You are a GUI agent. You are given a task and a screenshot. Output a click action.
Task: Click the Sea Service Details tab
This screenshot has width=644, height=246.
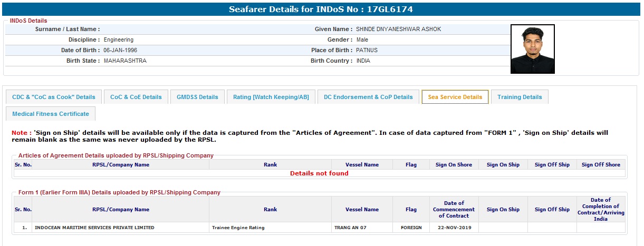(x=455, y=97)
